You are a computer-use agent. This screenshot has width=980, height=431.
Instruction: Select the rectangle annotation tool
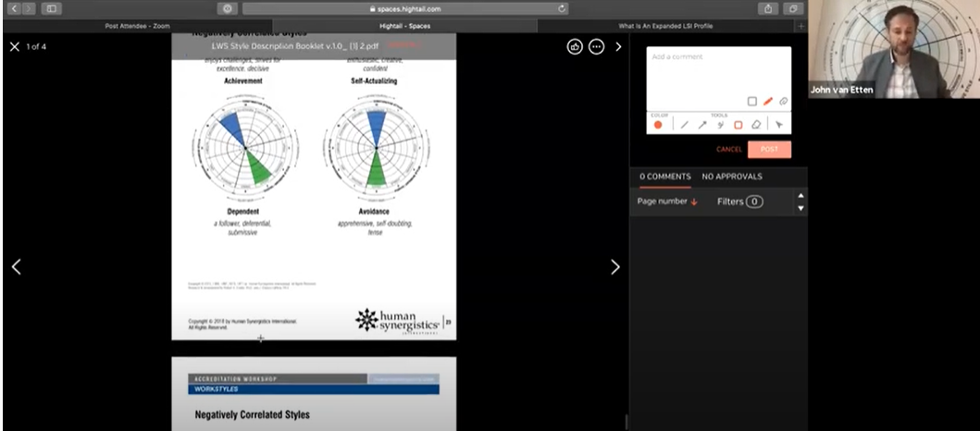tap(738, 125)
